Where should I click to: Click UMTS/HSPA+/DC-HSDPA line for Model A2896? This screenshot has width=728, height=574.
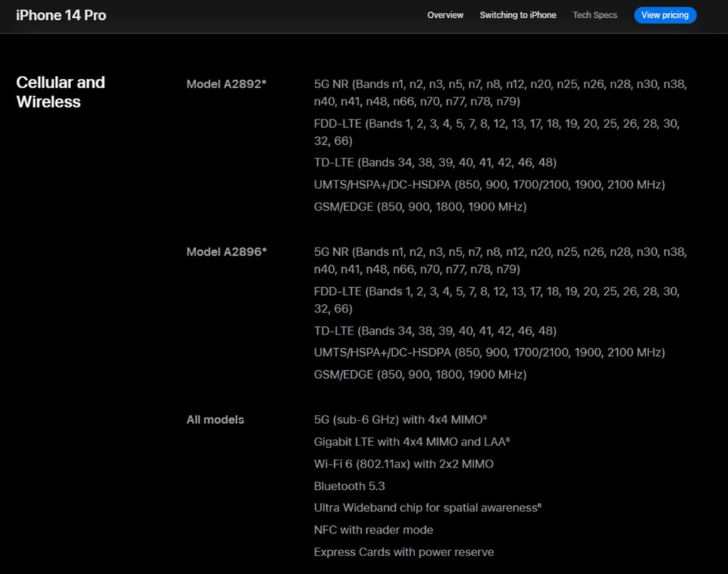(x=489, y=352)
